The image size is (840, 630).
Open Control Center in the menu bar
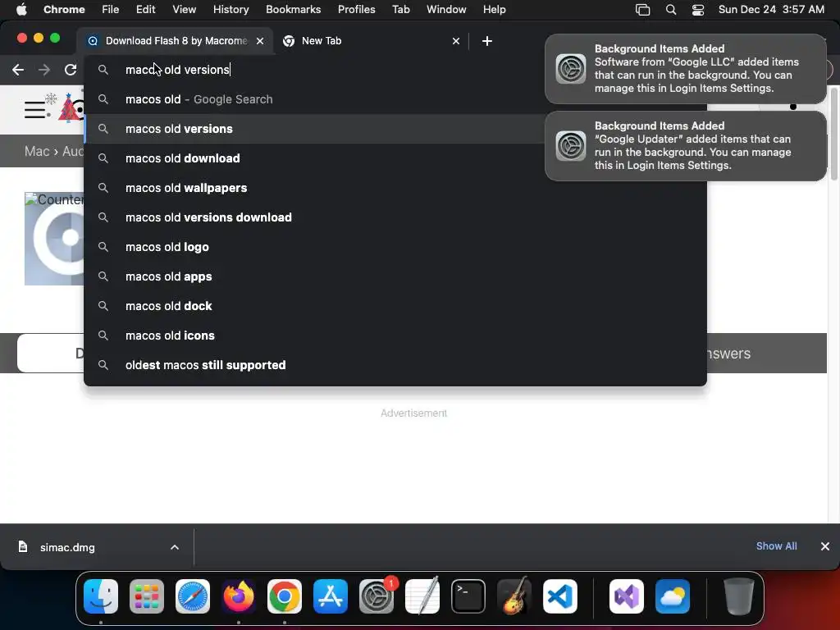tap(698, 10)
